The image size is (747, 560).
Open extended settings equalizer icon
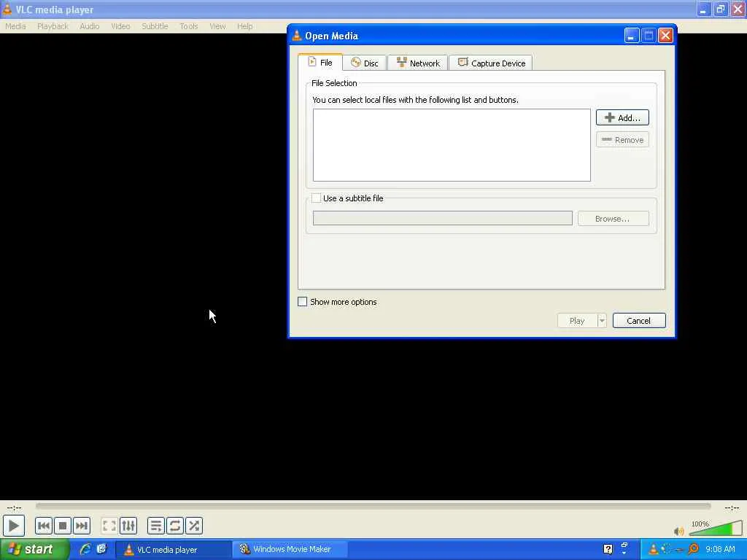[128, 526]
